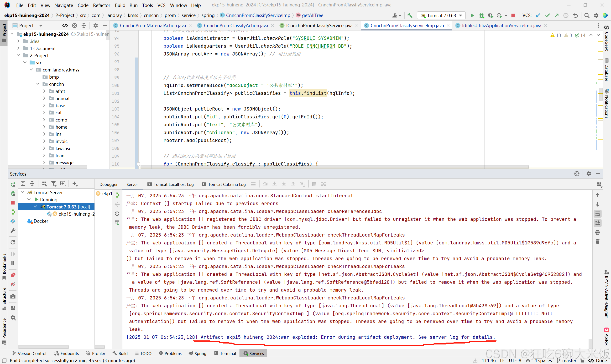Expand the afmt package folder
Viewport: 611px width, 364px height.
pyautogui.click(x=44, y=91)
